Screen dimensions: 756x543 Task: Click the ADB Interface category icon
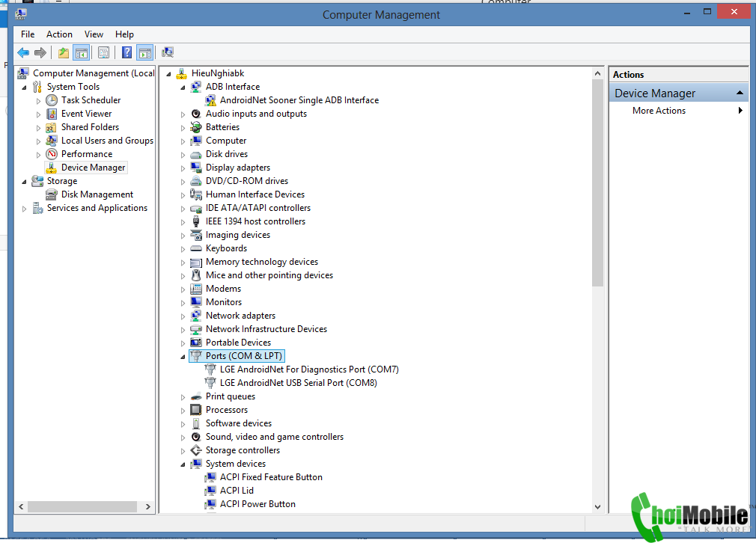(196, 87)
